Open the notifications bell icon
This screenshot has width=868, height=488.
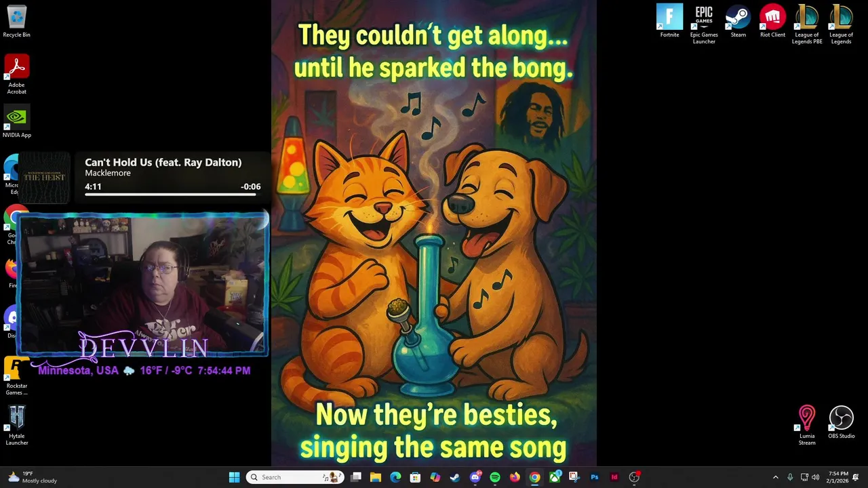[856, 477]
